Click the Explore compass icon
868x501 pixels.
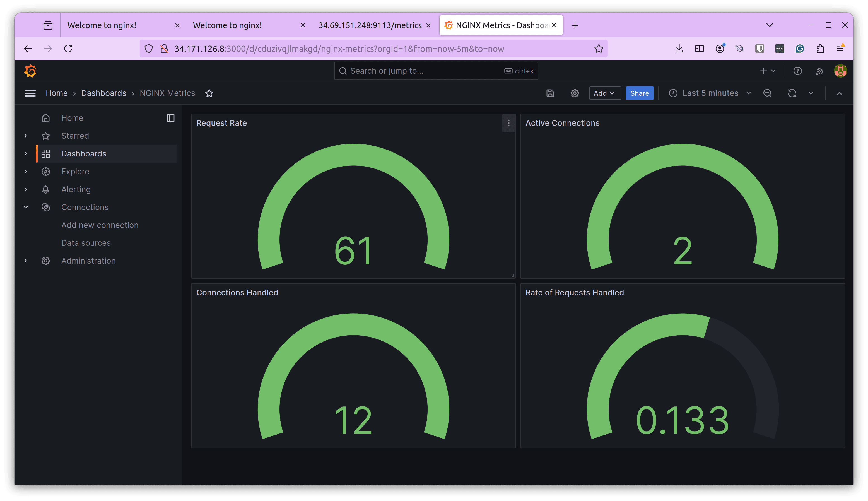point(46,172)
